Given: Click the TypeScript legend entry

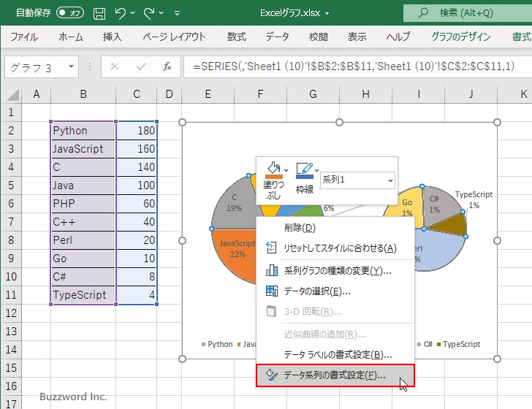Looking at the screenshot, I should tap(458, 344).
